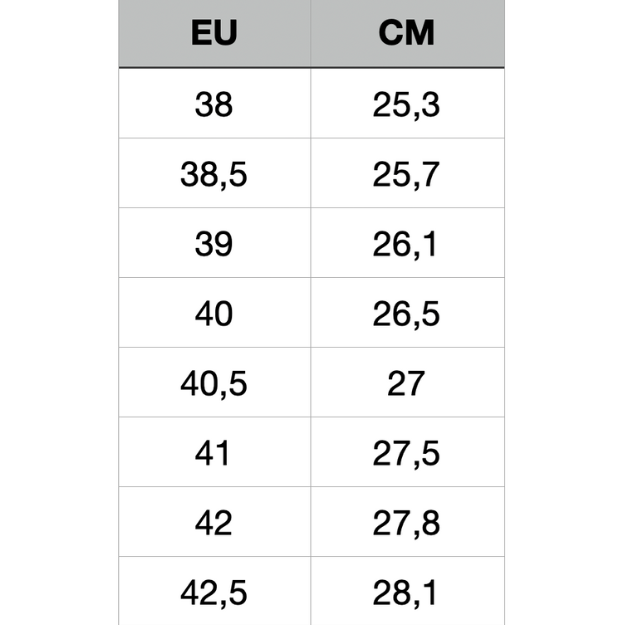This screenshot has height=625, width=625.
Task: Click the 26,1 centimeter value
Action: pyautogui.click(x=407, y=243)
